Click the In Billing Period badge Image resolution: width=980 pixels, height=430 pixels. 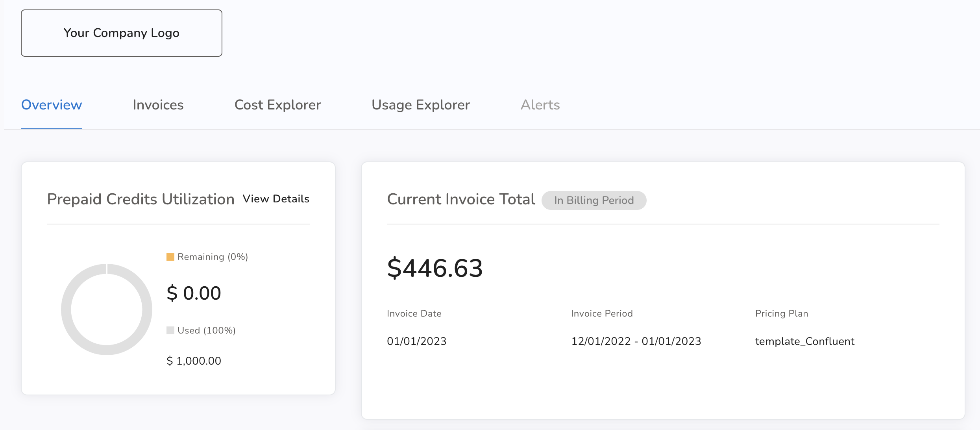pos(594,200)
